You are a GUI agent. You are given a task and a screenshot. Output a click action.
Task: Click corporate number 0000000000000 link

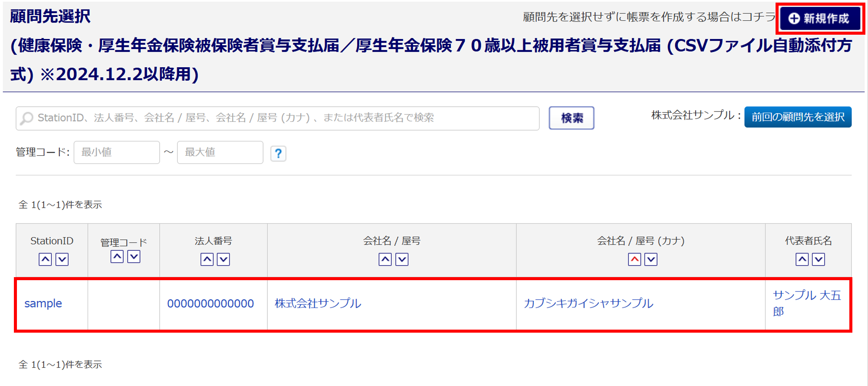210,304
